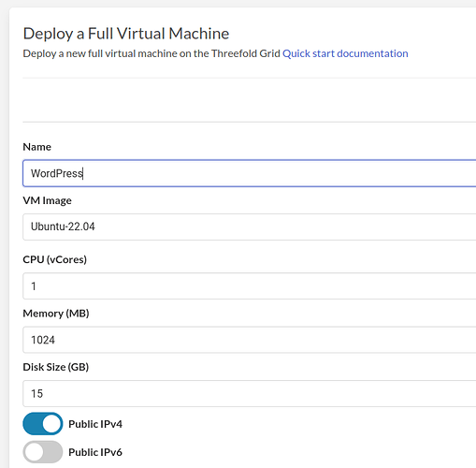Screen dimensions: 476x468
Task: Click the Name input containing WordPress
Action: (x=250, y=173)
